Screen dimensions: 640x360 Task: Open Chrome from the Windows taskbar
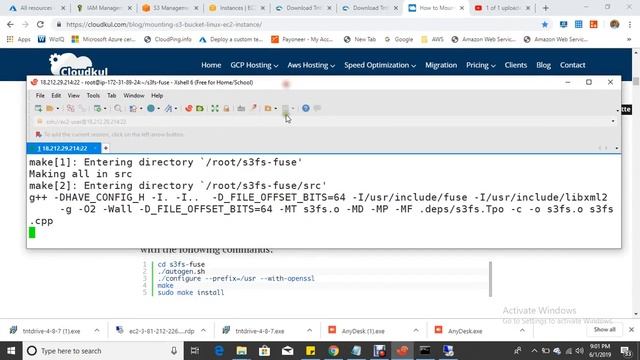[x=333, y=351]
